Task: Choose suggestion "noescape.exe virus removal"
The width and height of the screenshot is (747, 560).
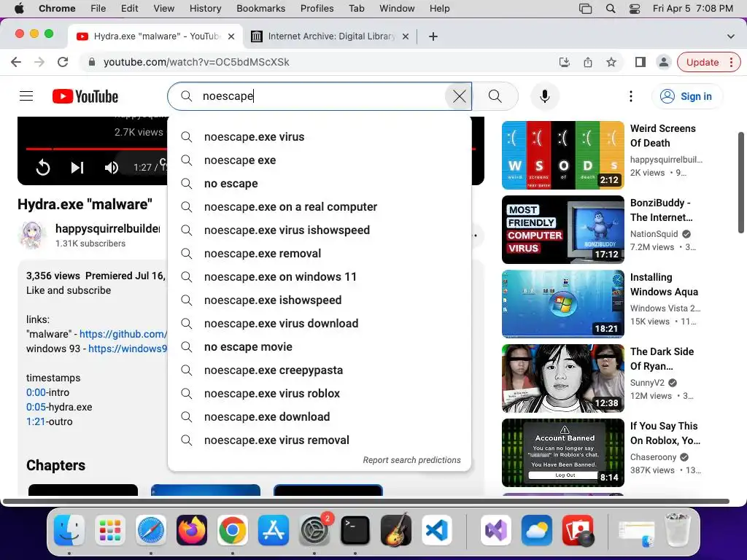Action: (320, 440)
